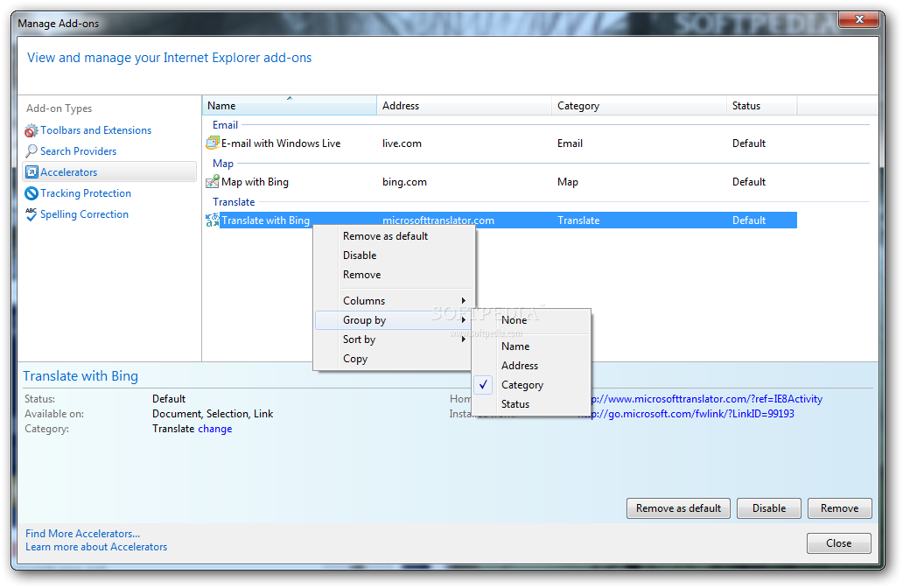Click the Translate with Bing icon

(213, 220)
